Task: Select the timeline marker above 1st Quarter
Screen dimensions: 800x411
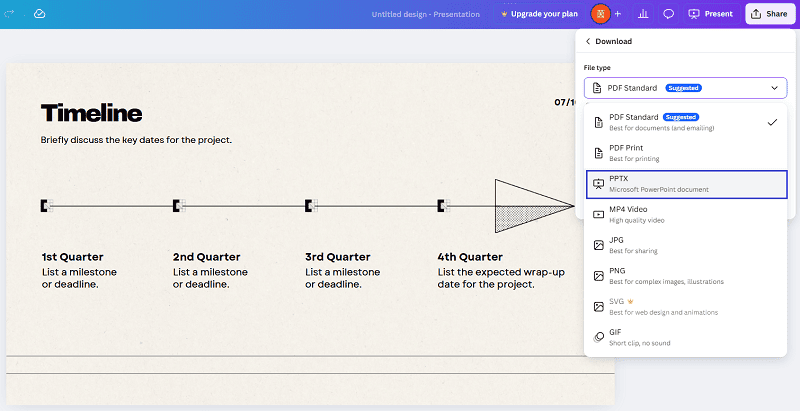Action: click(x=47, y=206)
